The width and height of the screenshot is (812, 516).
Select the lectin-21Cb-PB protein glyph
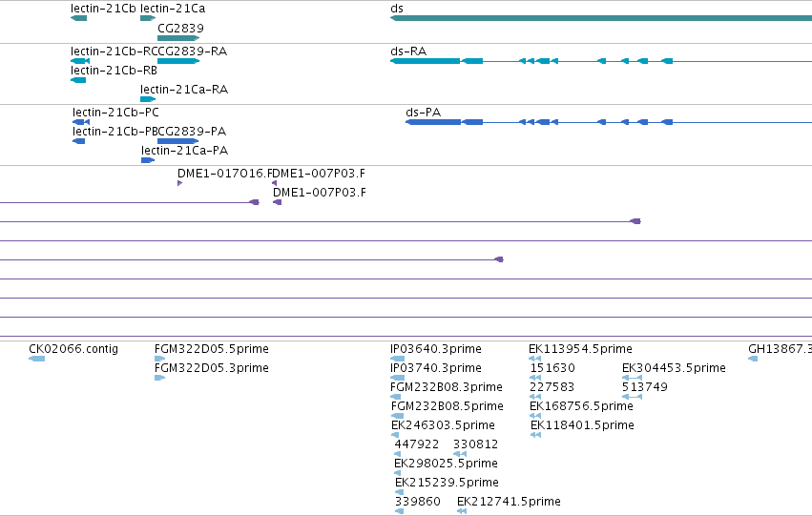point(78,141)
